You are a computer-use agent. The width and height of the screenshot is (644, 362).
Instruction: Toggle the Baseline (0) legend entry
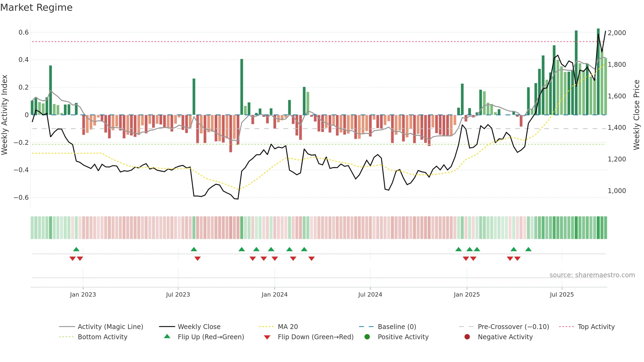click(387, 327)
